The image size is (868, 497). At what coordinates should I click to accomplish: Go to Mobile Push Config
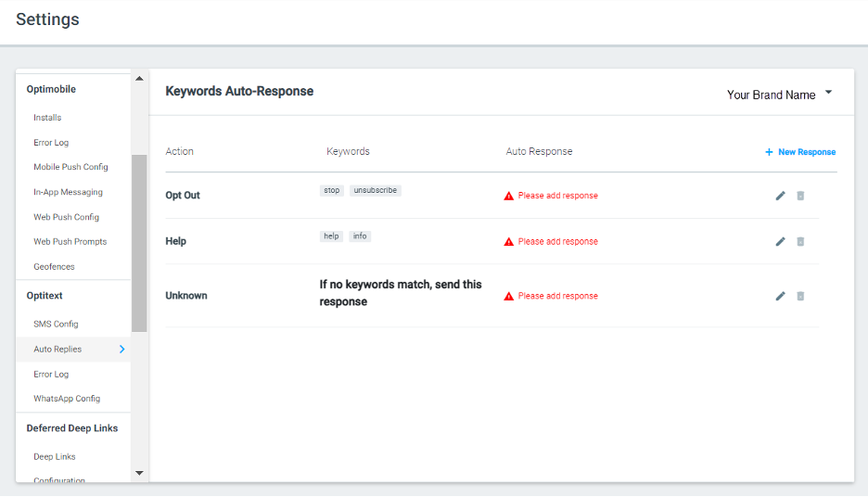pos(70,167)
